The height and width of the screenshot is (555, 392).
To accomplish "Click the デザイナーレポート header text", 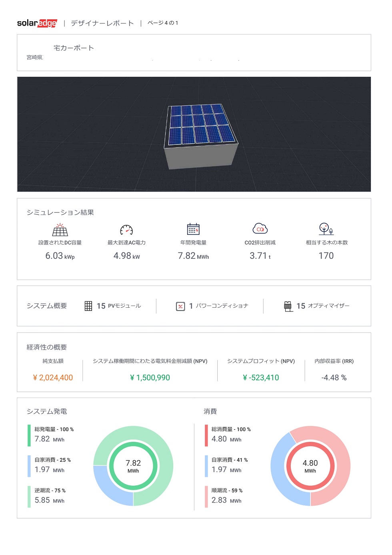I will [102, 23].
